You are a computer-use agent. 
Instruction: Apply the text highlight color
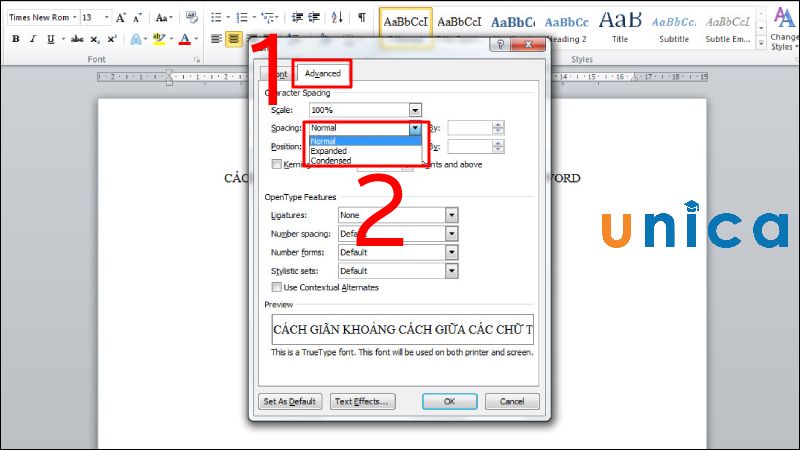[x=159, y=39]
